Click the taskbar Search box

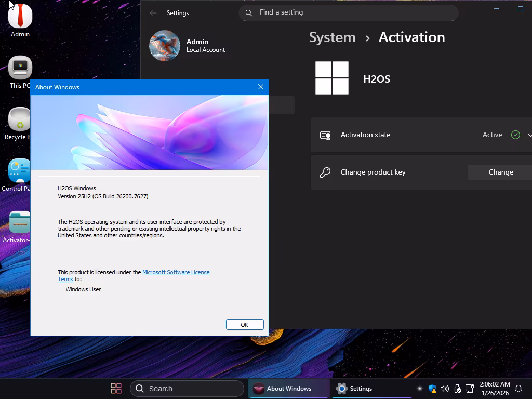pos(187,389)
